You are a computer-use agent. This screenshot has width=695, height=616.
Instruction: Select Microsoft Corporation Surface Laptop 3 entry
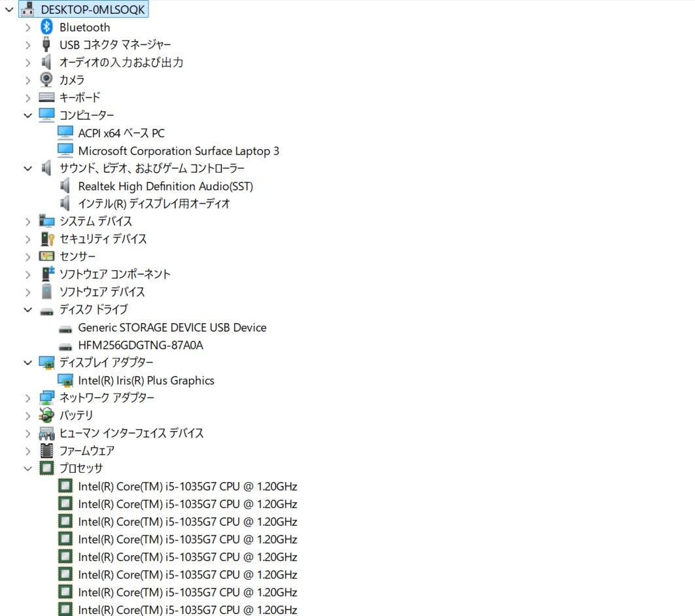178,151
